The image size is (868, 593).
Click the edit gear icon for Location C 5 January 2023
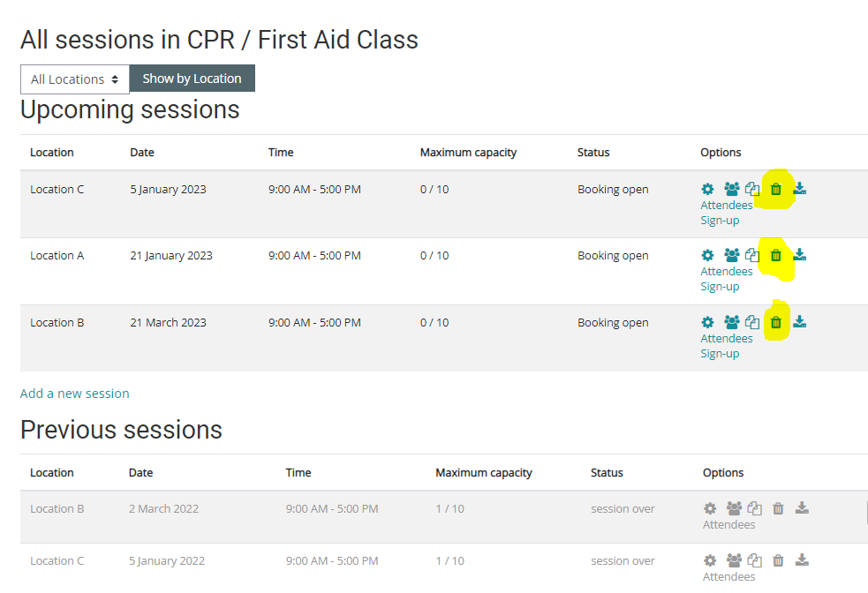coord(707,189)
